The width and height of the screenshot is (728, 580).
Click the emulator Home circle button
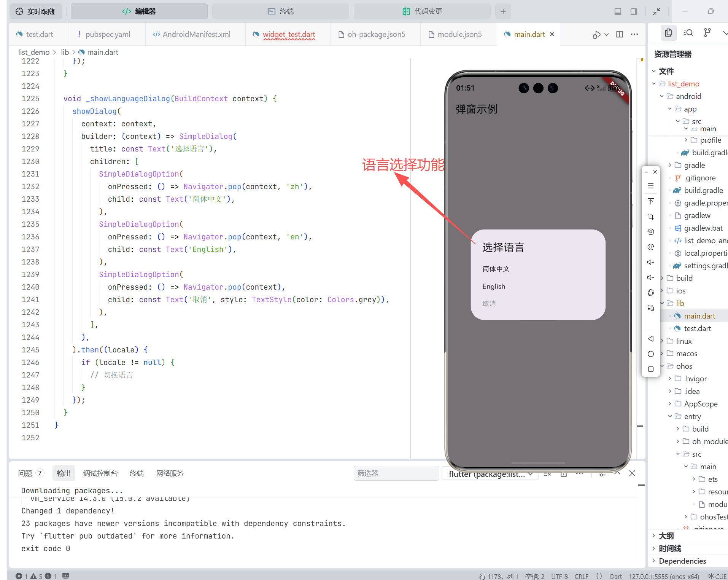(x=651, y=354)
